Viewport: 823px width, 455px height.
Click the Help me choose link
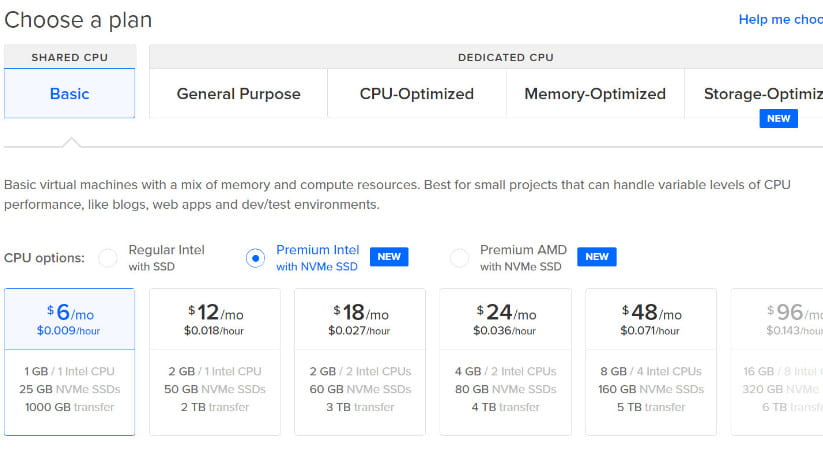click(780, 19)
